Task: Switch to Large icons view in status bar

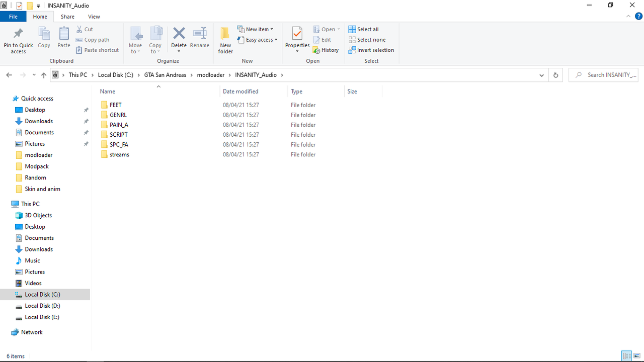Action: coord(637,356)
